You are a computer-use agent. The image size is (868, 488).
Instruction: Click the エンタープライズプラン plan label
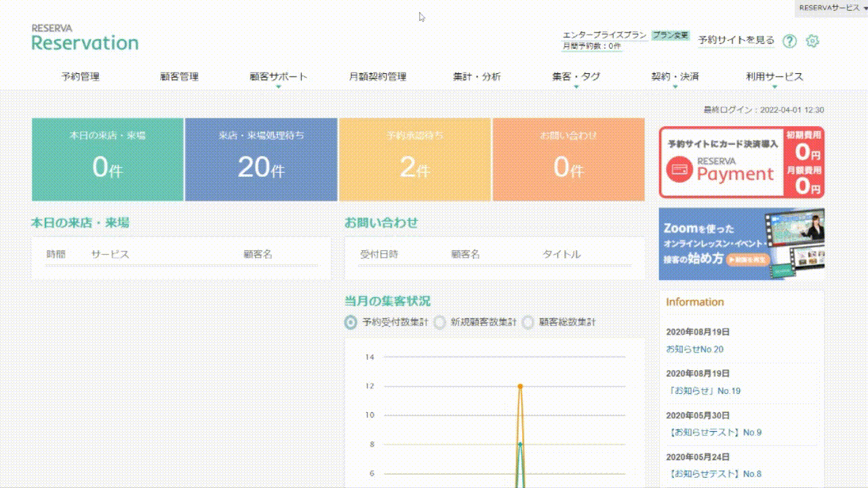pyautogui.click(x=605, y=35)
